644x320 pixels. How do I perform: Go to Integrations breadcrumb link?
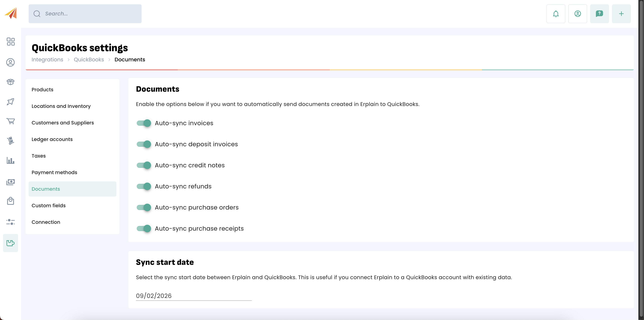(x=47, y=59)
